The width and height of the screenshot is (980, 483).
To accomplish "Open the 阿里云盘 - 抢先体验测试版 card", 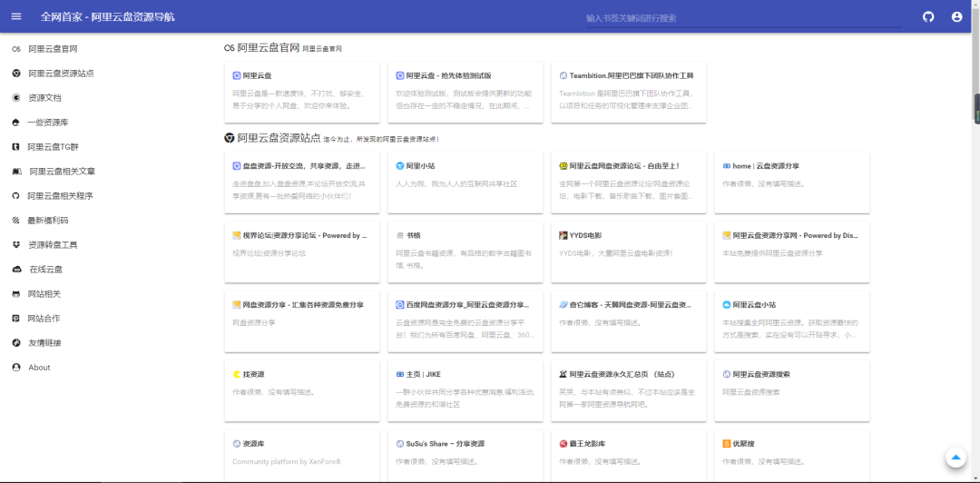I will pos(465,93).
